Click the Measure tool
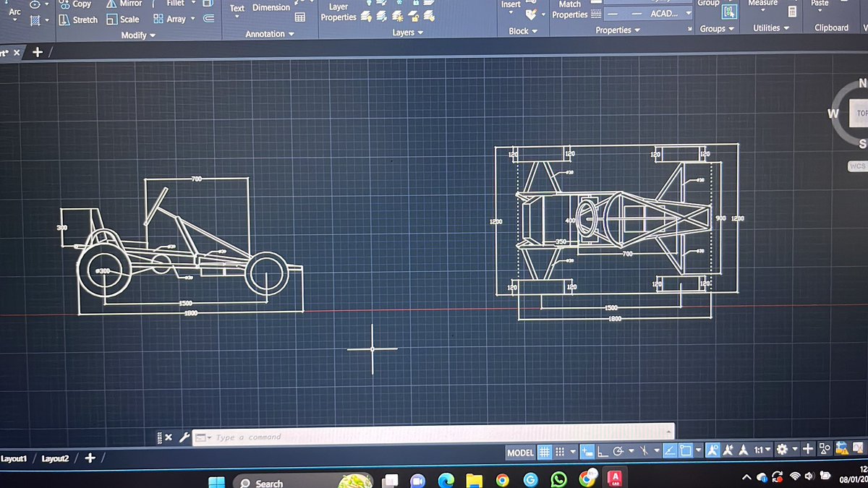 (x=763, y=4)
